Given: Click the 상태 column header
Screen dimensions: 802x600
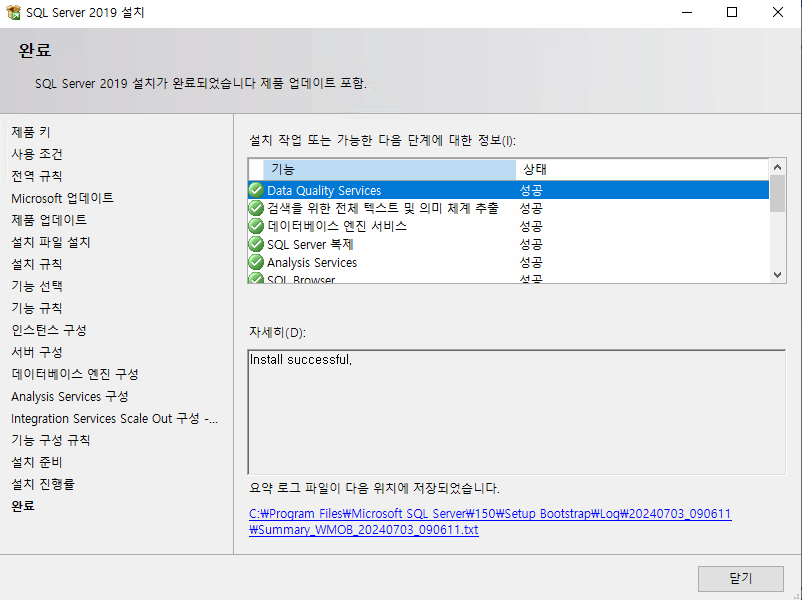Looking at the screenshot, I should [642, 169].
